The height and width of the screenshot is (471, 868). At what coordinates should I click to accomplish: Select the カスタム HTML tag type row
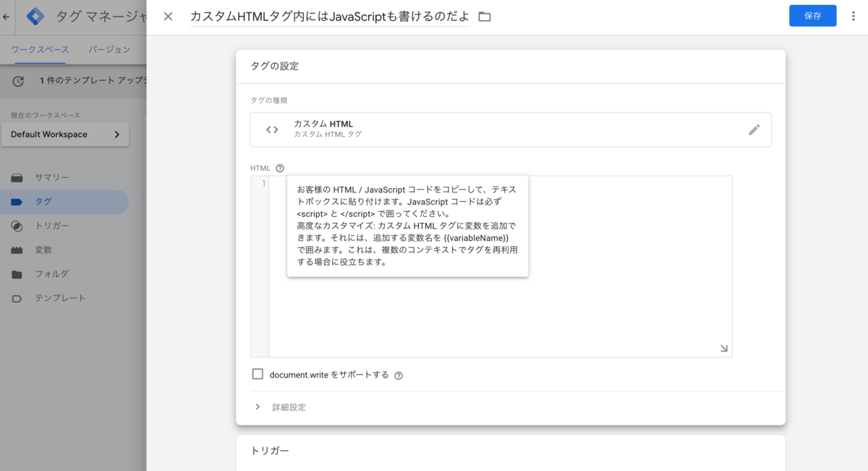511,130
